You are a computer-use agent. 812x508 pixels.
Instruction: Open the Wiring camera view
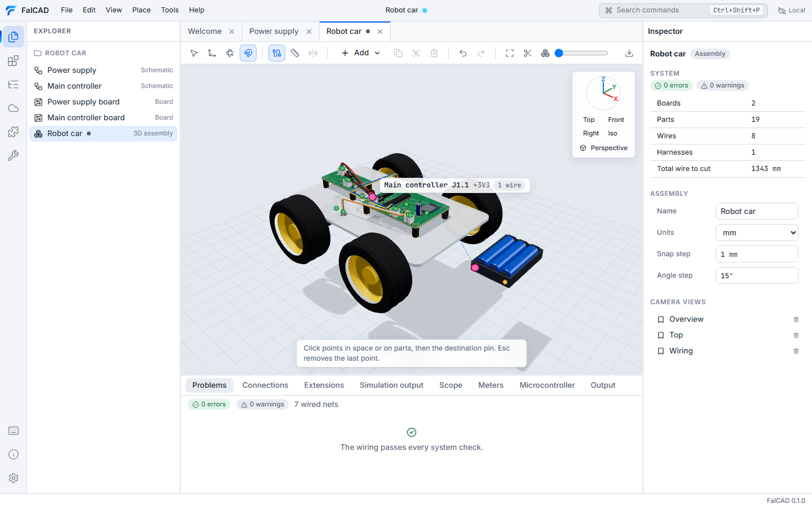point(681,351)
